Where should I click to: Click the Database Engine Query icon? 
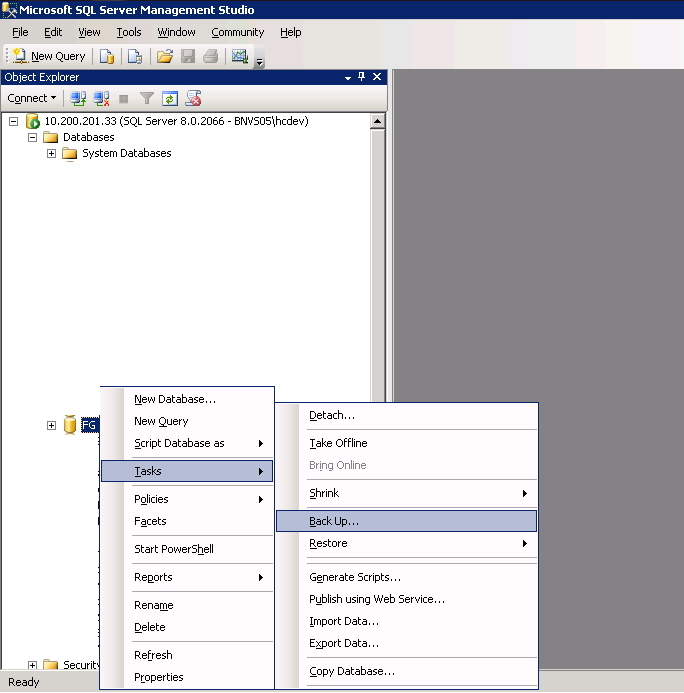(x=107, y=57)
